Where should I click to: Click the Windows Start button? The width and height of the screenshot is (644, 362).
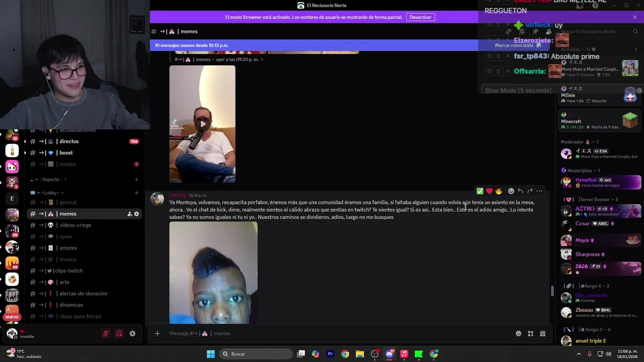[x=211, y=354]
